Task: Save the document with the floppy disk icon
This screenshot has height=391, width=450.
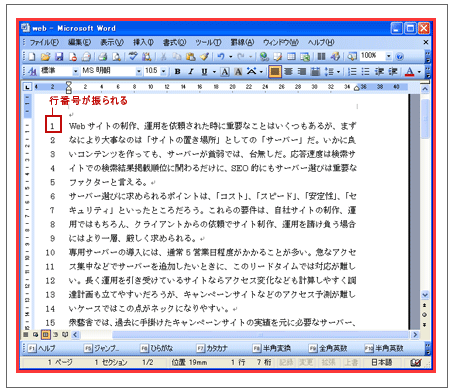Action: [x=59, y=57]
